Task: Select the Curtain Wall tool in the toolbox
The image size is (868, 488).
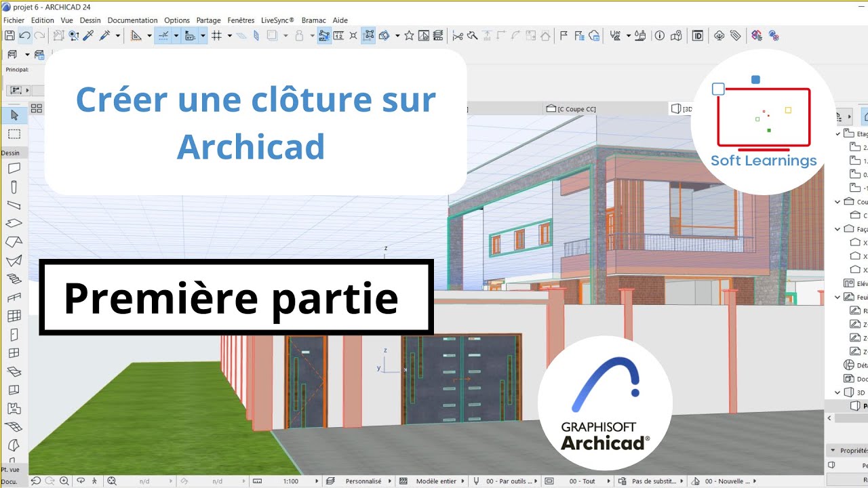Action: [x=14, y=316]
